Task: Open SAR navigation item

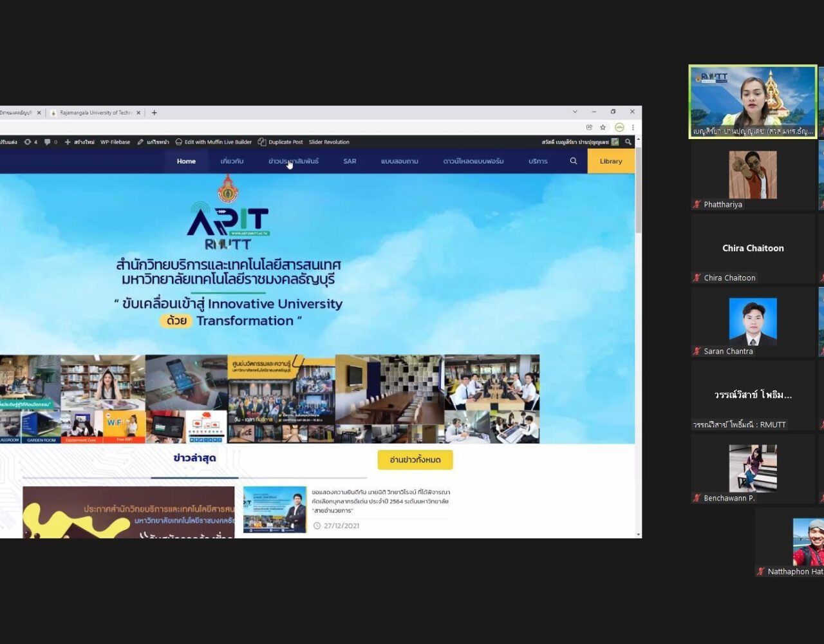Action: tap(350, 161)
